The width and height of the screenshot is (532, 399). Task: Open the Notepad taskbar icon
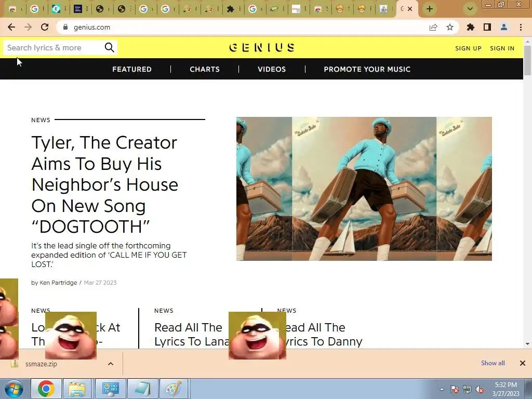[142, 389]
